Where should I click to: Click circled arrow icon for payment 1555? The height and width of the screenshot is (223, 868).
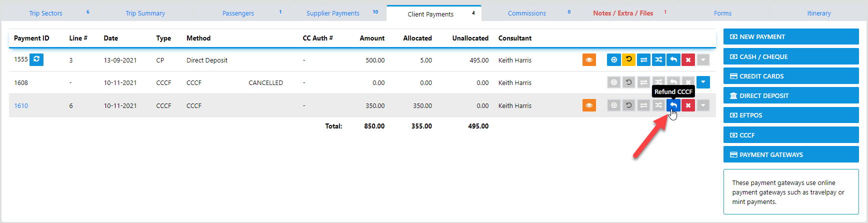[x=614, y=59]
